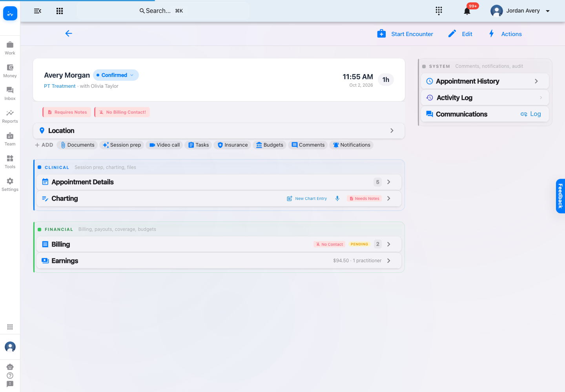Open the nine-dot apps grid in header

pos(60,11)
